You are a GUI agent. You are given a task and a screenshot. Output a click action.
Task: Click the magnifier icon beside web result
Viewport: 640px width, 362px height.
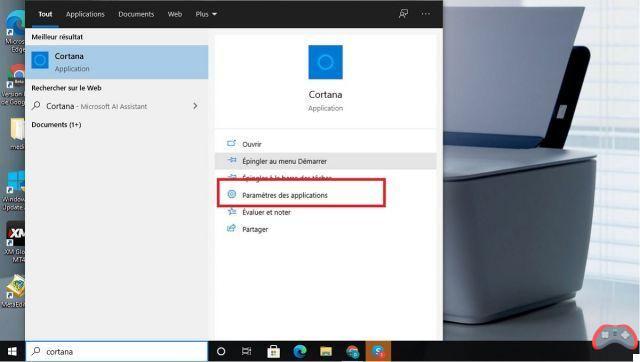[x=36, y=106]
